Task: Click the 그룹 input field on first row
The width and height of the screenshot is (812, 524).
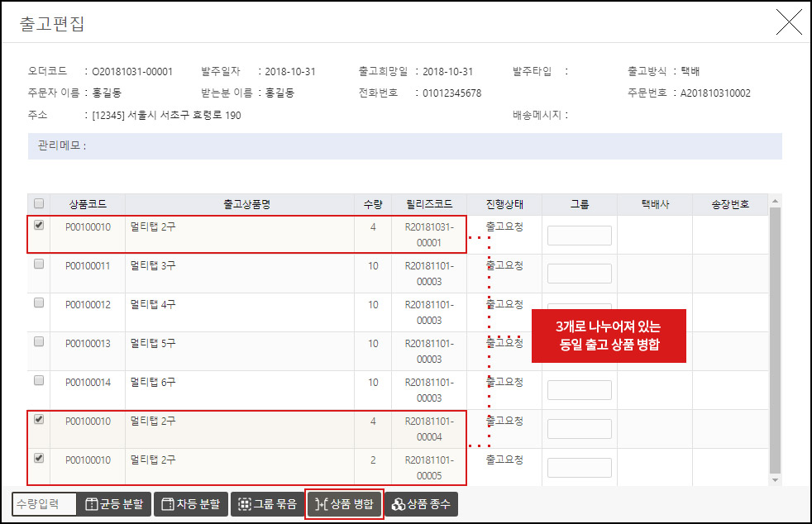Action: (579, 235)
